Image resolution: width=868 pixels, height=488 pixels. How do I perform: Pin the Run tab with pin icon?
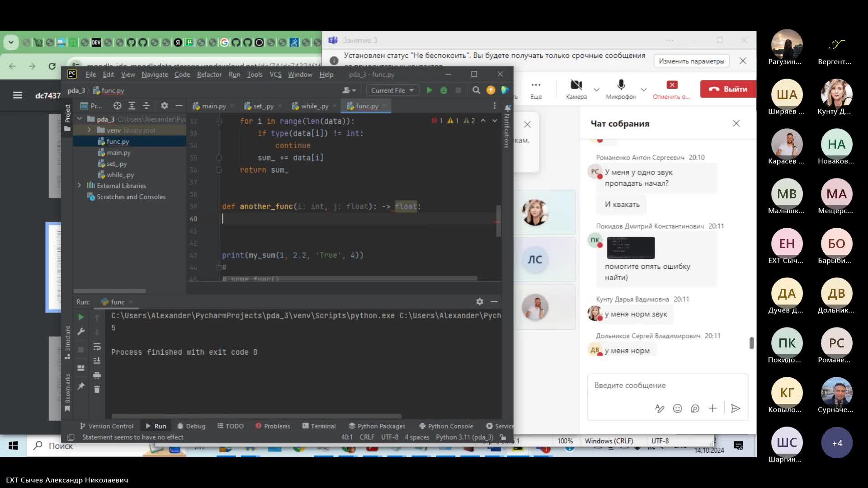[x=81, y=386]
